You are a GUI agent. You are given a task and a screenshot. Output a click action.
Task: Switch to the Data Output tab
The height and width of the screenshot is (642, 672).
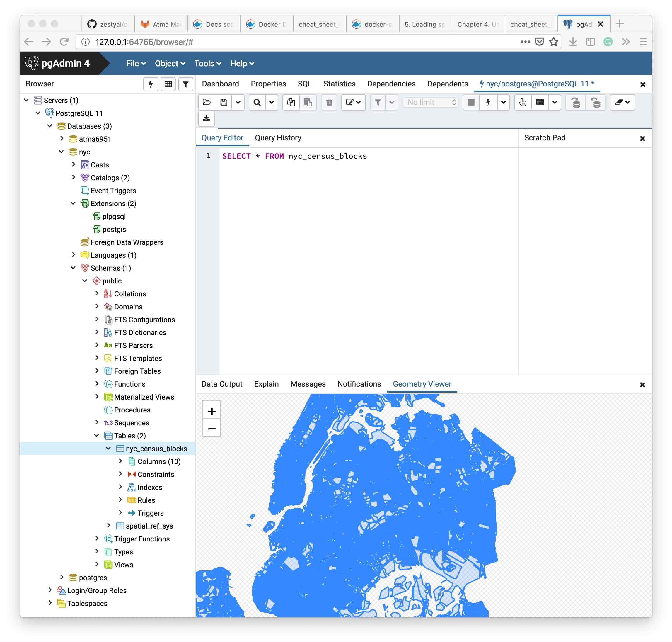click(x=222, y=384)
